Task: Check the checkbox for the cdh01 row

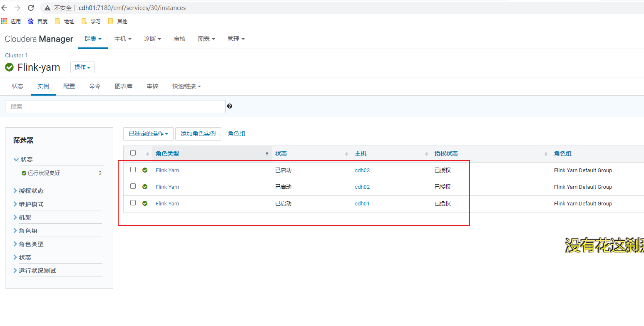Action: click(x=132, y=203)
